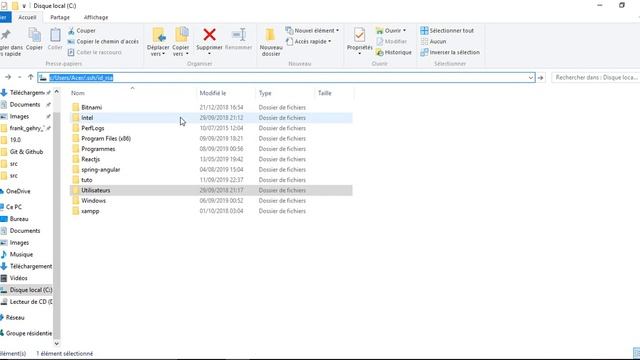Open the Ouvrir dropdown
Viewport: 640px width, 360px height.
[x=391, y=31]
